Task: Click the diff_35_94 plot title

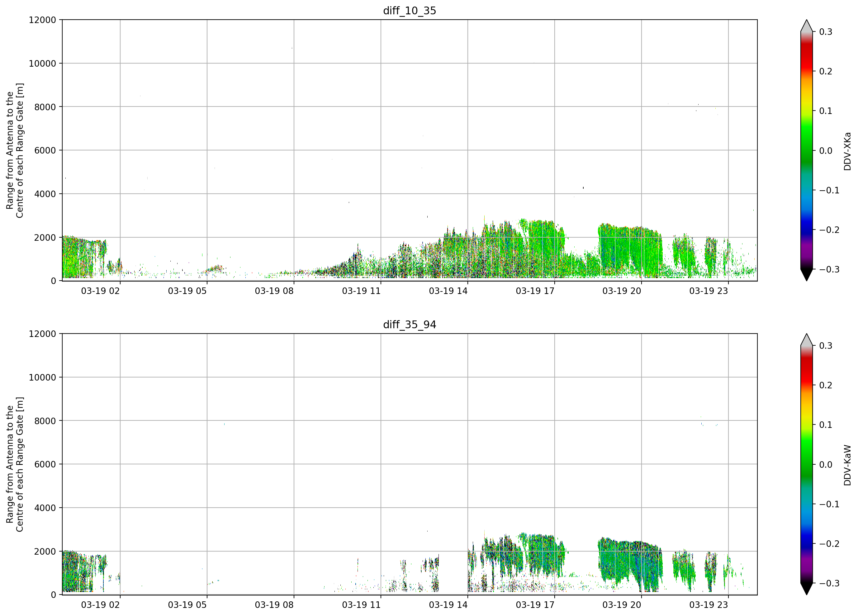Action: [x=409, y=325]
